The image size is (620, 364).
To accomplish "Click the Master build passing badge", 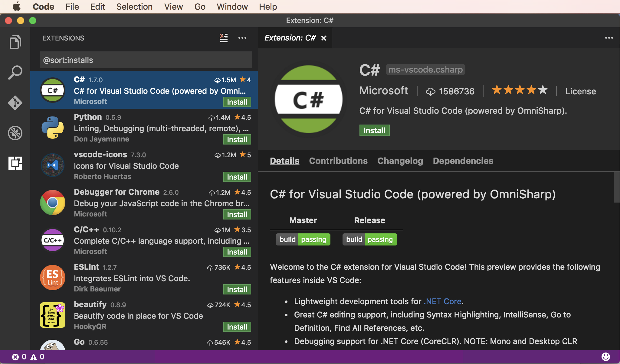I will point(303,239).
